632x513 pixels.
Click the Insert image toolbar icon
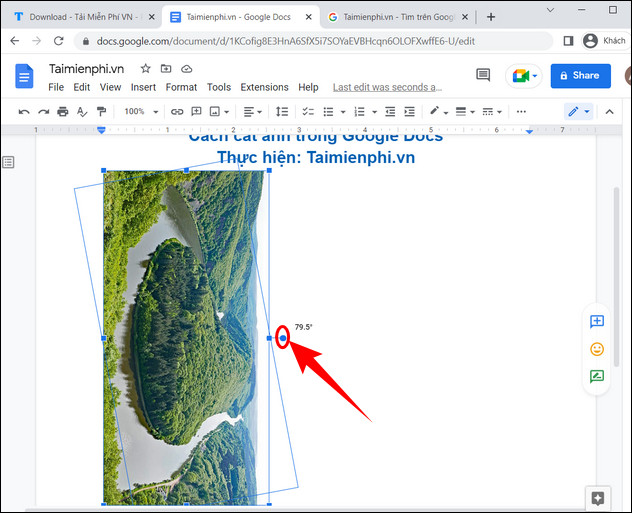(x=215, y=112)
